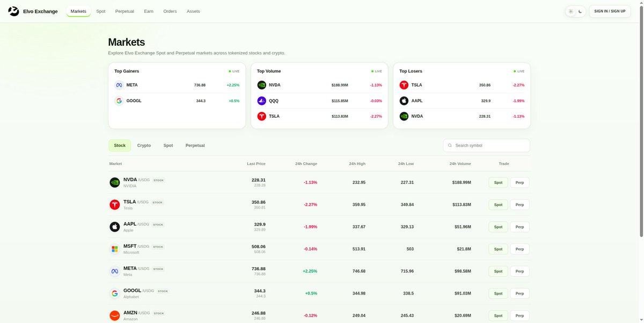644x323 pixels.
Task: Select the Perpetual filter tab
Action: tap(195, 145)
